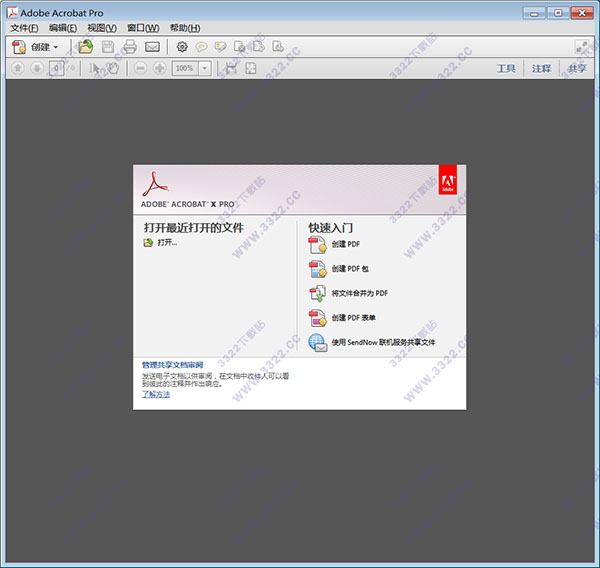The width and height of the screenshot is (600, 568).
Task: Click the 创建 PDF 包 text link
Action: pyautogui.click(x=350, y=269)
